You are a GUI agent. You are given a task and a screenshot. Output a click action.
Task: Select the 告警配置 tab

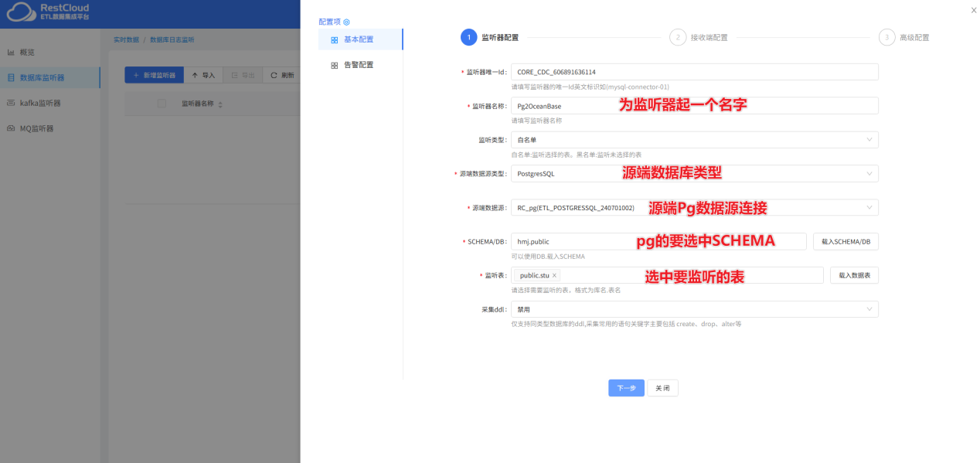point(360,65)
